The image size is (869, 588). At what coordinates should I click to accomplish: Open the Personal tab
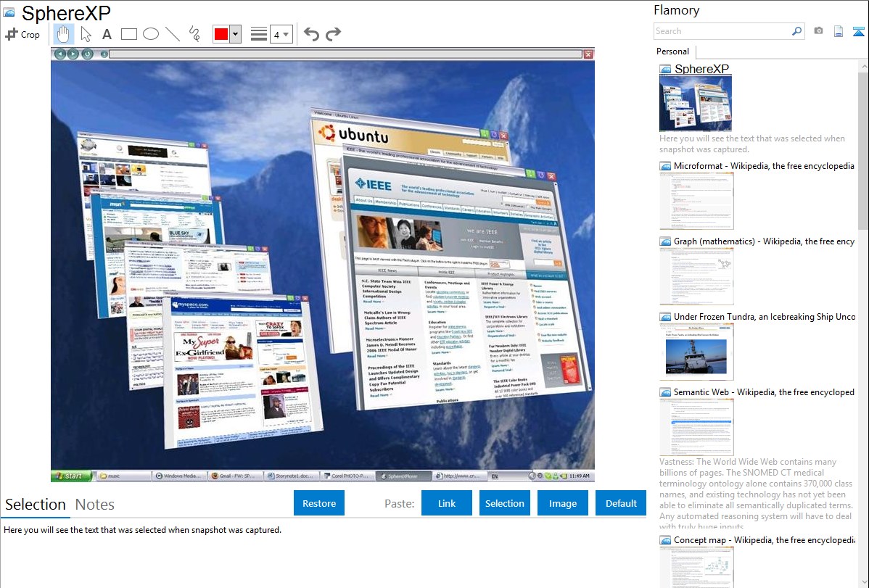[672, 51]
